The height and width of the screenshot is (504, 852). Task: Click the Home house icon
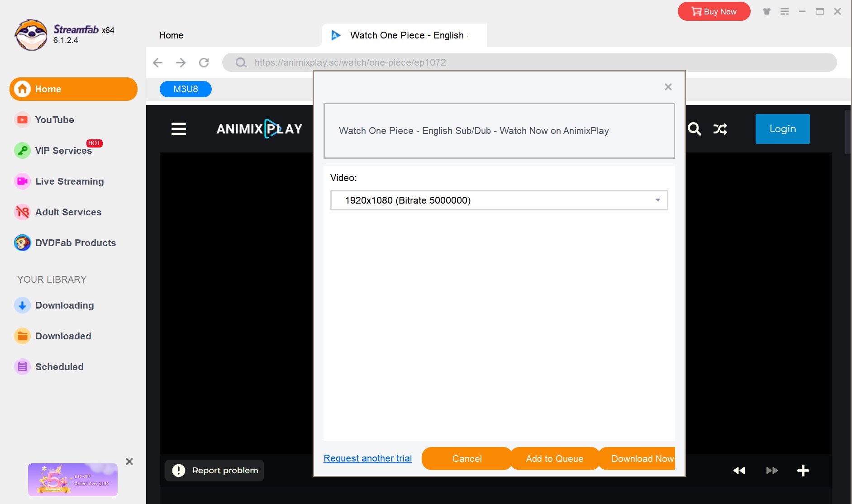22,89
